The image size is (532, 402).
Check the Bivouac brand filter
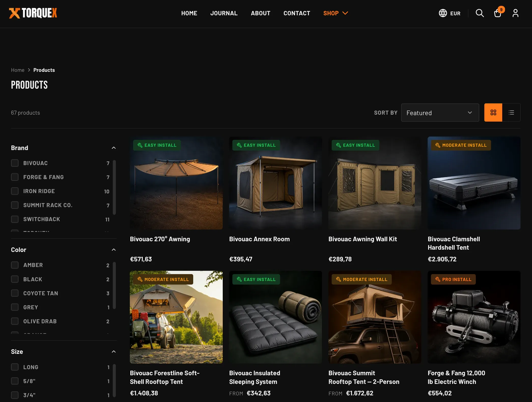pos(15,163)
